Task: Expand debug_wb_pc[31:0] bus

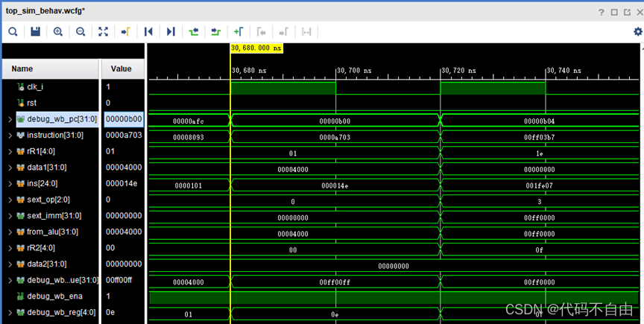Action: tap(10, 119)
